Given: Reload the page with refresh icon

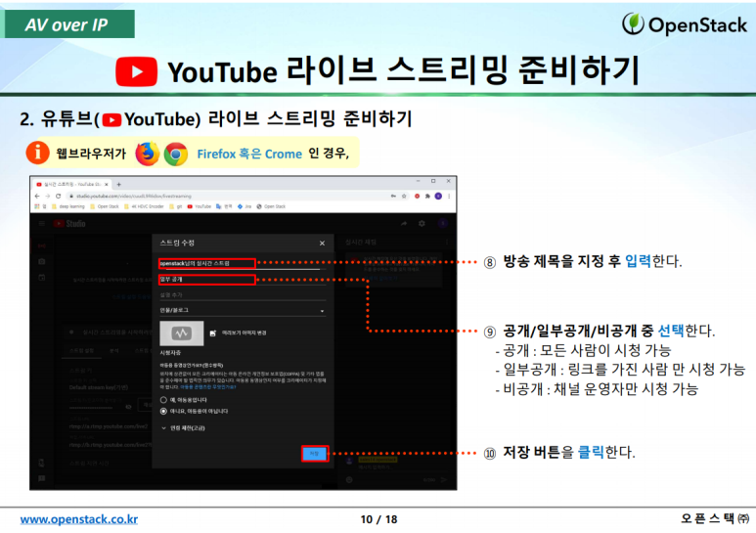Looking at the screenshot, I should tap(58, 197).
